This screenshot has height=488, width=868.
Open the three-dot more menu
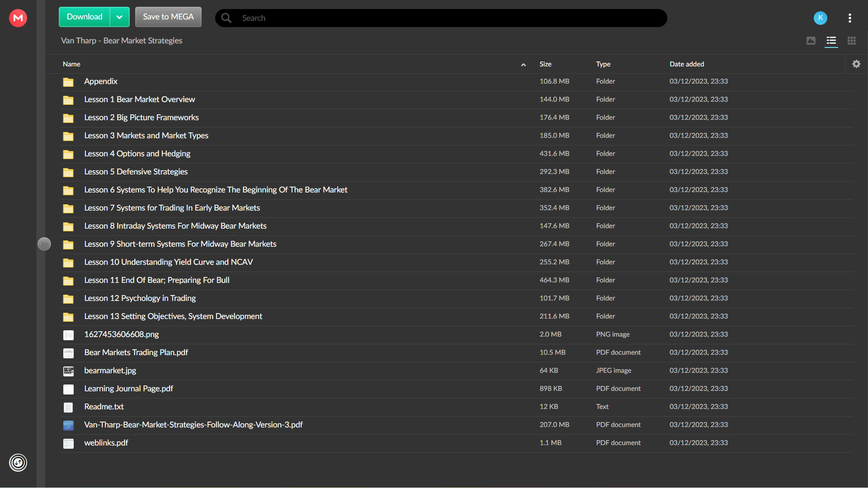pos(850,18)
